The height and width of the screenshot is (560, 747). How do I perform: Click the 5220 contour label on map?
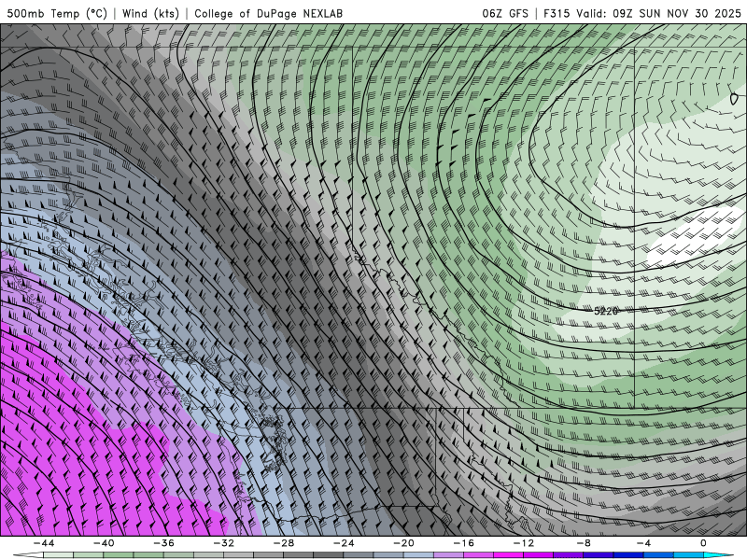606,312
